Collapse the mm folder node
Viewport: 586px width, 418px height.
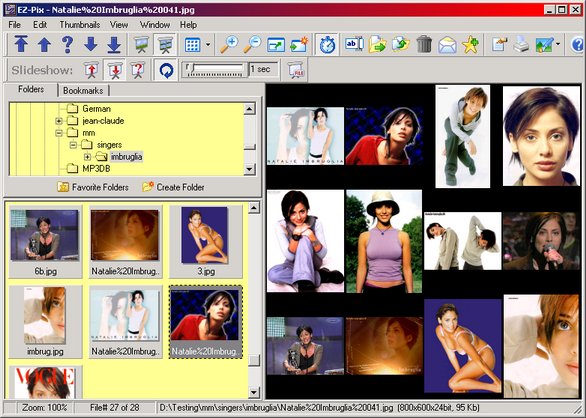click(59, 133)
